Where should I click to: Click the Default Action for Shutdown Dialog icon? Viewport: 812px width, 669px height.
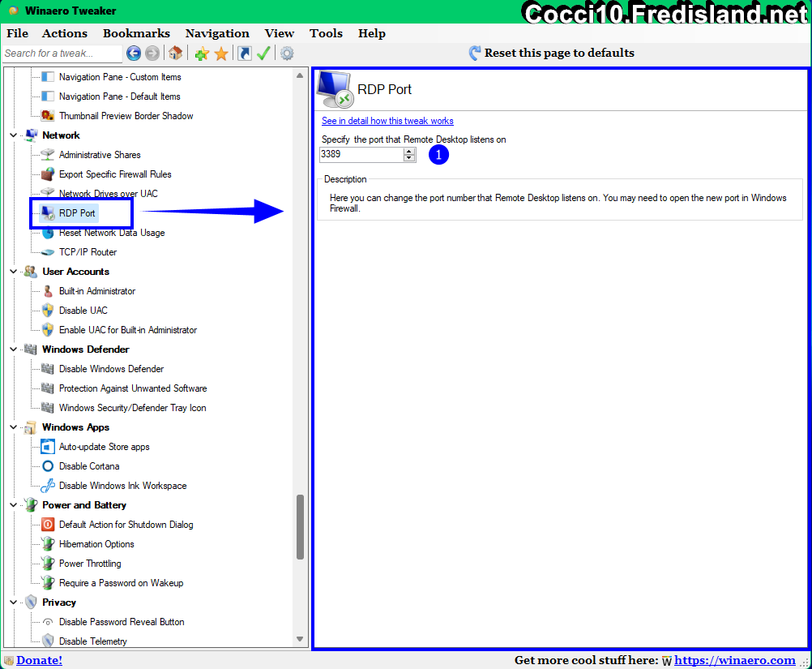click(48, 525)
